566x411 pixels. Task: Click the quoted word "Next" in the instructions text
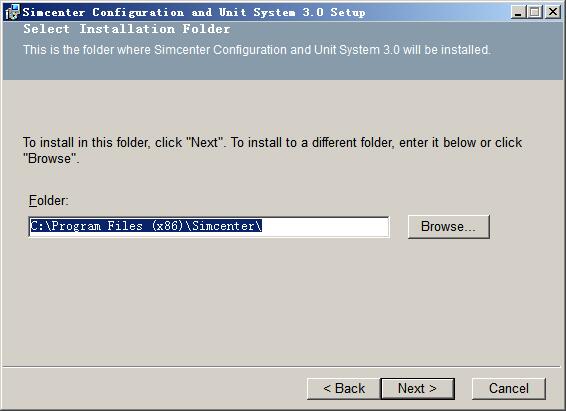[205, 143]
